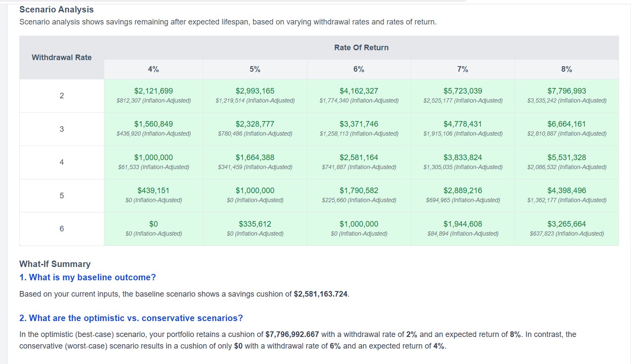Select the worst-case $0 cell under 4% return
Image resolution: width=631 pixels, height=364 pixels.
click(x=153, y=228)
